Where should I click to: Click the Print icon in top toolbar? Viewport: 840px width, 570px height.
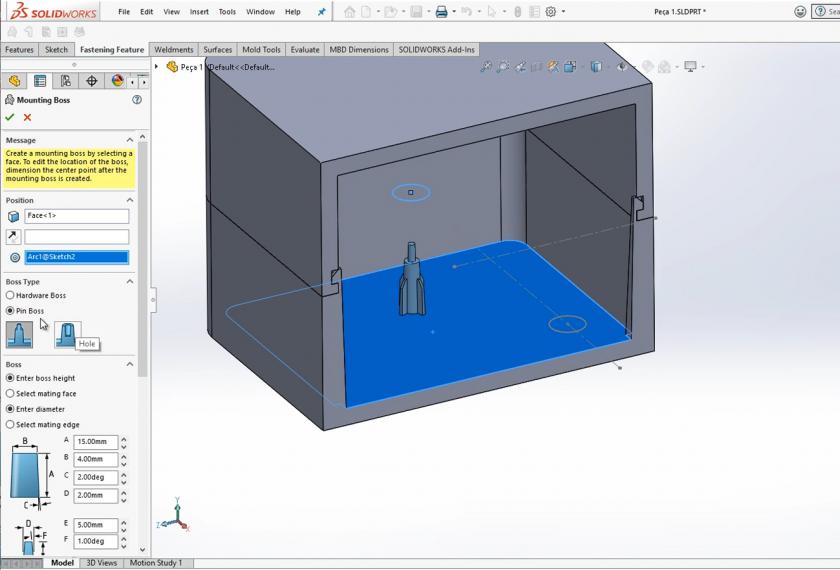[x=441, y=12]
